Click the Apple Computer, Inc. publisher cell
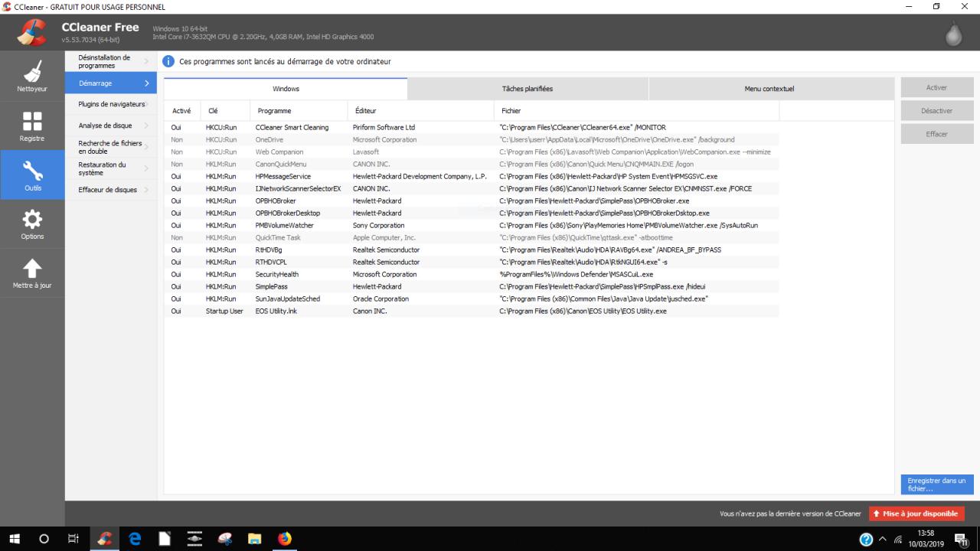This screenshot has height=551, width=980. (x=384, y=238)
